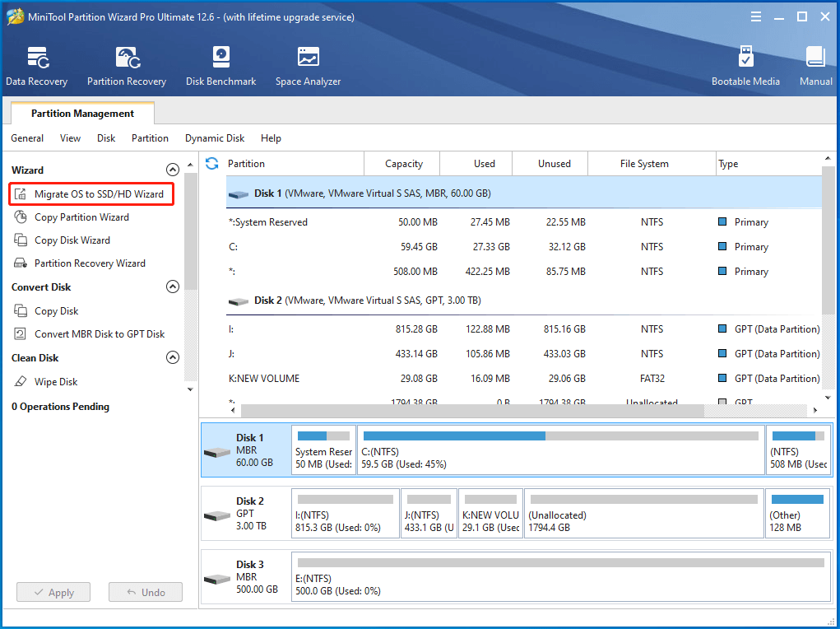This screenshot has height=629, width=840.
Task: Switch to the Partition Management tab
Action: 81,113
